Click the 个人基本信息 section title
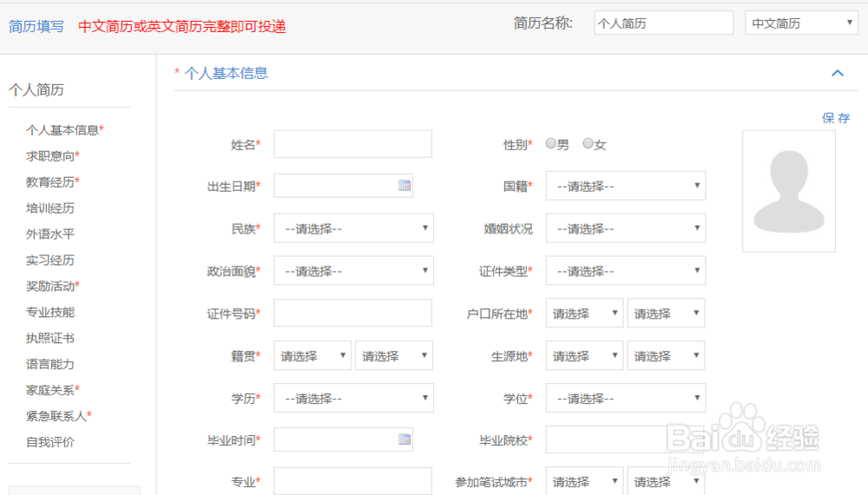This screenshot has width=868, height=495. (x=226, y=73)
